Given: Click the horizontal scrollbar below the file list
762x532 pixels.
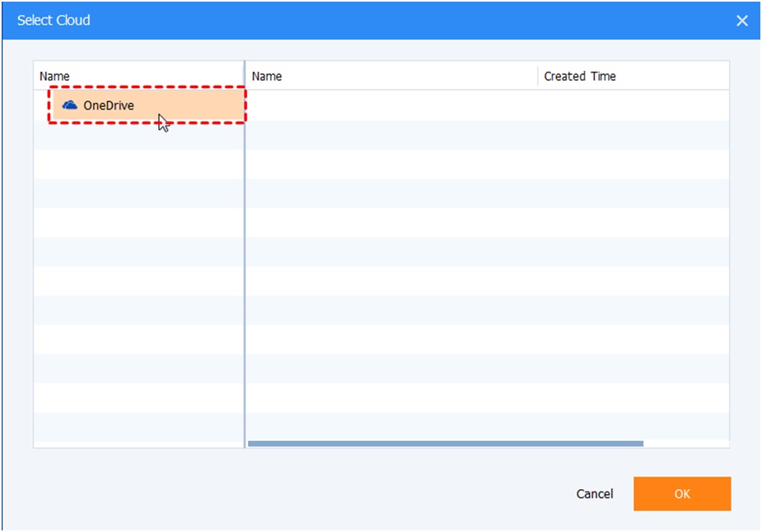Looking at the screenshot, I should click(x=449, y=443).
